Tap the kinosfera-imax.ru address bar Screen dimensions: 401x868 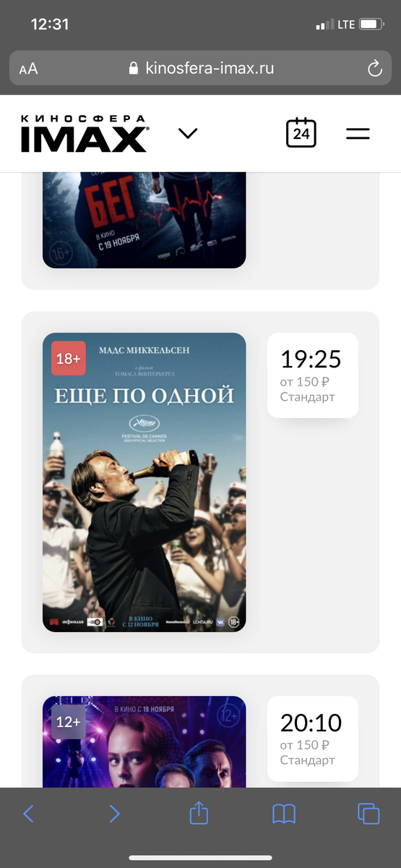coord(200,69)
